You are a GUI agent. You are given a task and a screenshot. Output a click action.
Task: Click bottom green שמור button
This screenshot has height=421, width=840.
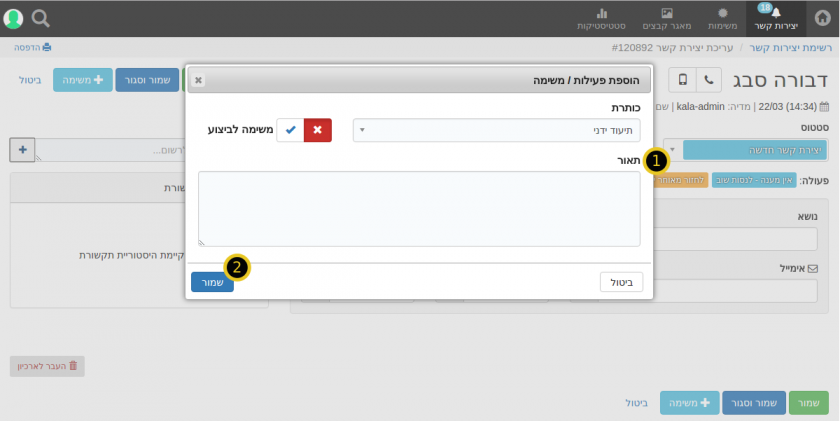tap(808, 403)
